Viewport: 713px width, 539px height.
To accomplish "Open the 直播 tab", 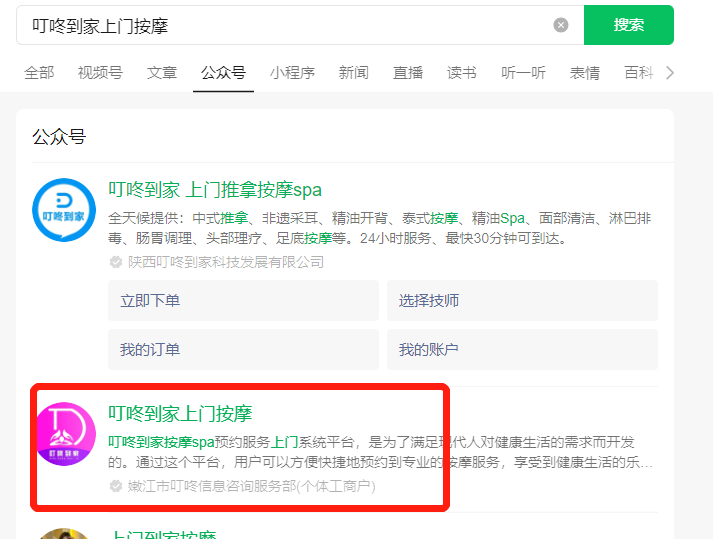I will coord(408,73).
